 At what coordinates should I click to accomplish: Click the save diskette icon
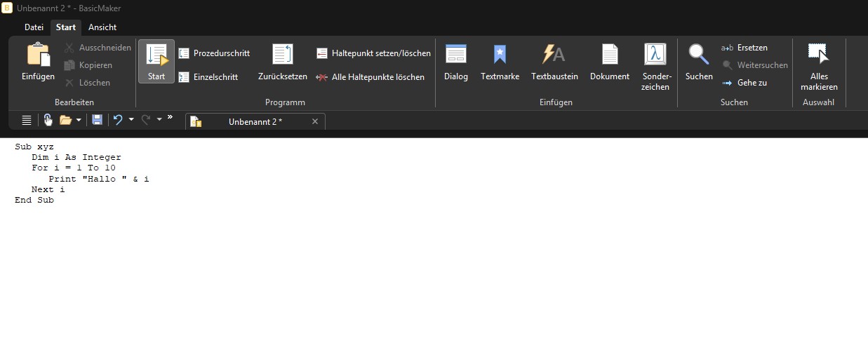[x=97, y=120]
